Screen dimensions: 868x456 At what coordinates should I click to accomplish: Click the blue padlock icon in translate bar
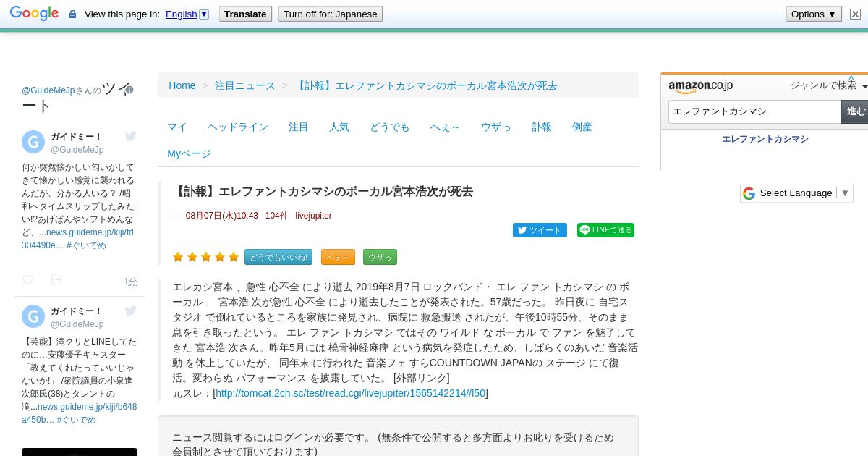(72, 14)
